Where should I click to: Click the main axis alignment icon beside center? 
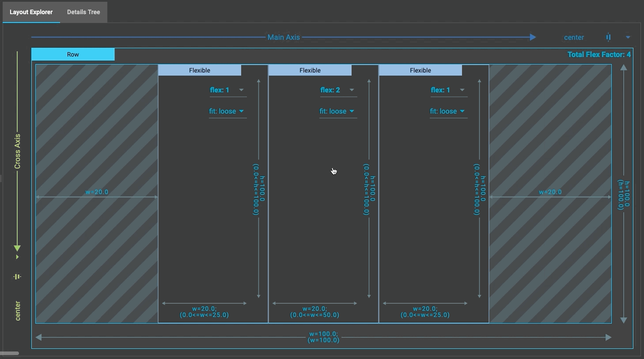click(609, 37)
